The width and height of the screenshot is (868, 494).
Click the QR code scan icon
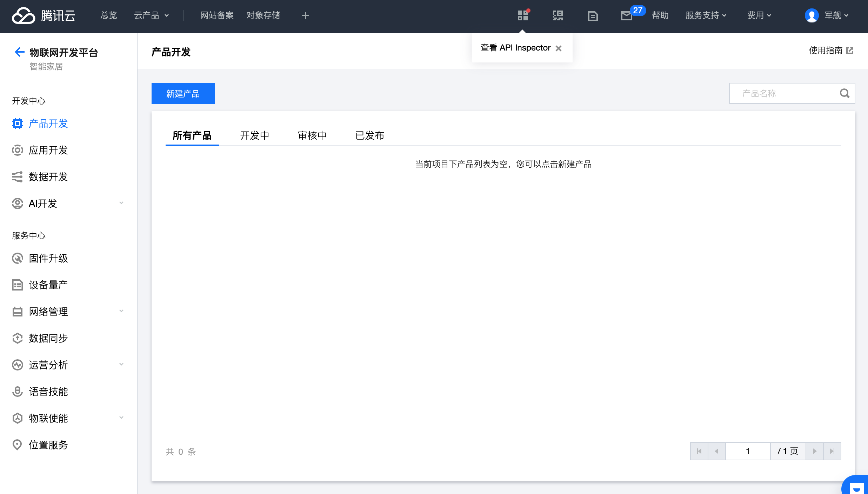pyautogui.click(x=557, y=16)
